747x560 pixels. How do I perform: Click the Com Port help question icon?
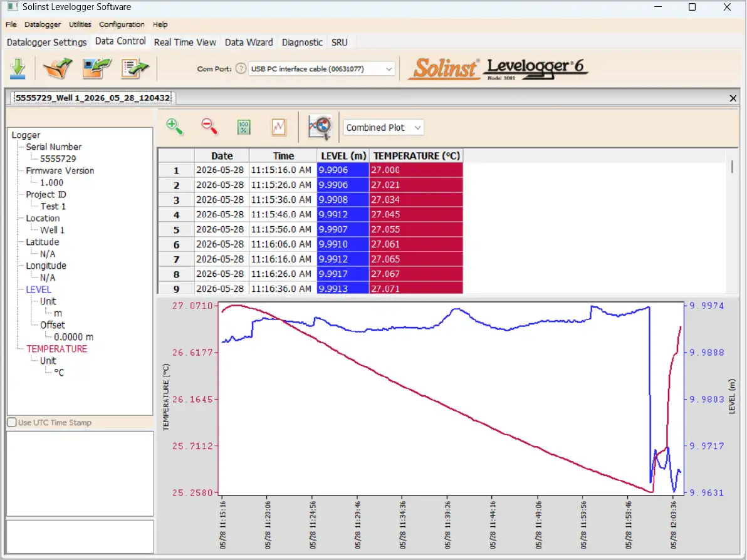[241, 68]
